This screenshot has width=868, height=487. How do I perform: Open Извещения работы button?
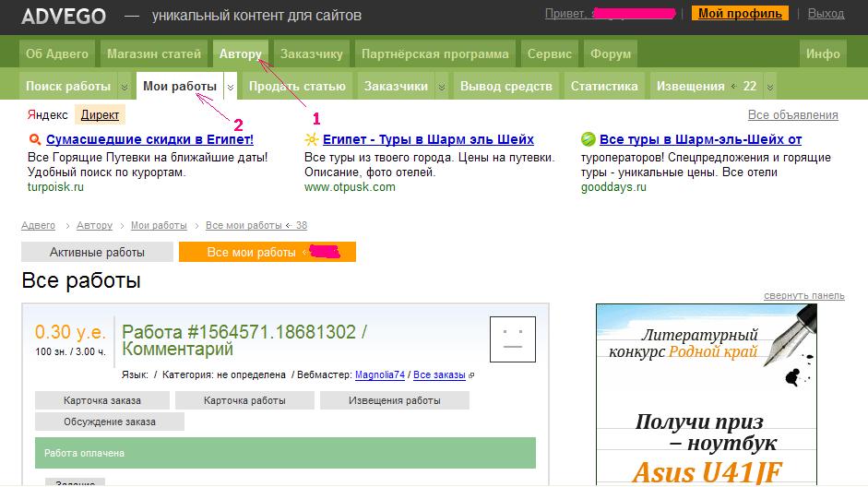tap(395, 400)
